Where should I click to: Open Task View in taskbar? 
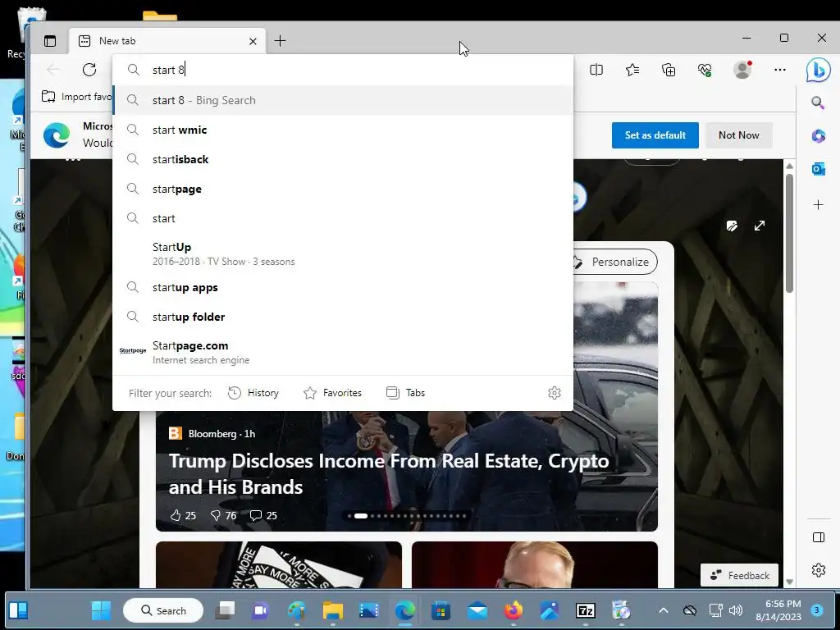pos(225,610)
